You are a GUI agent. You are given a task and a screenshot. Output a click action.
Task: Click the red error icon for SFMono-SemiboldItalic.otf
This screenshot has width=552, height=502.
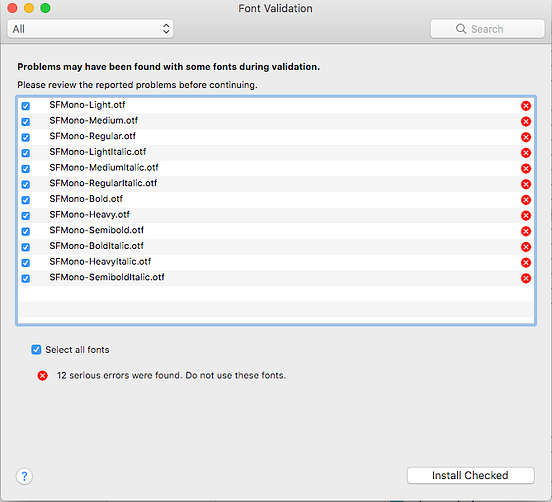click(526, 278)
